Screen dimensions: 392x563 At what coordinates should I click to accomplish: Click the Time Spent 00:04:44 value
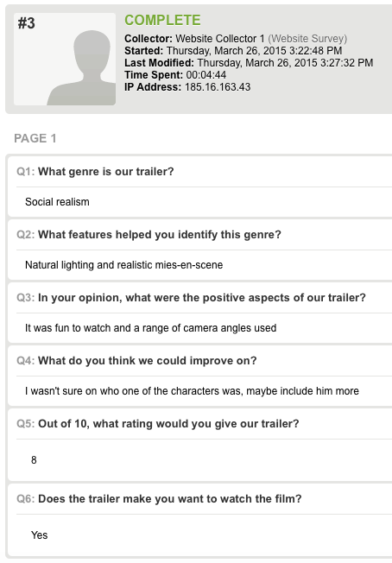coord(206,74)
